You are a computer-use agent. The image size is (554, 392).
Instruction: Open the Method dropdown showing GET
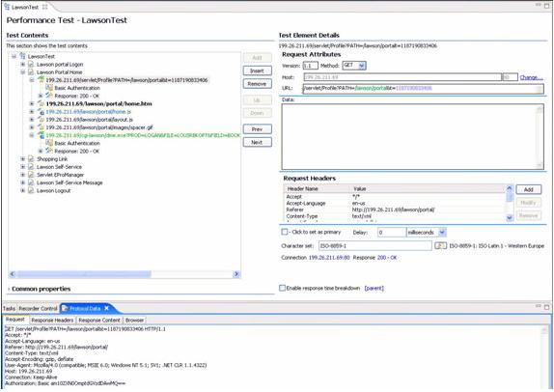(x=362, y=66)
